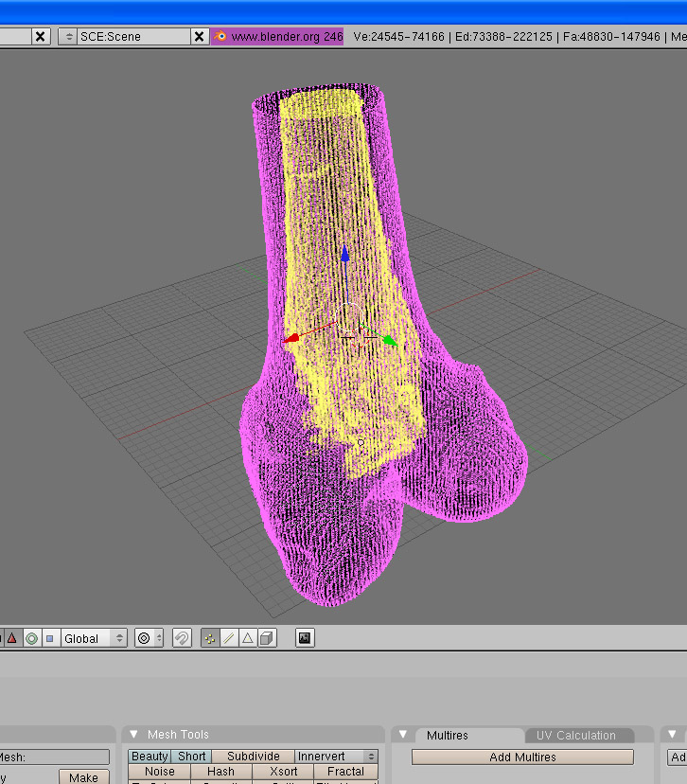Click the red X-axis manipulator arrow

[x=291, y=339]
